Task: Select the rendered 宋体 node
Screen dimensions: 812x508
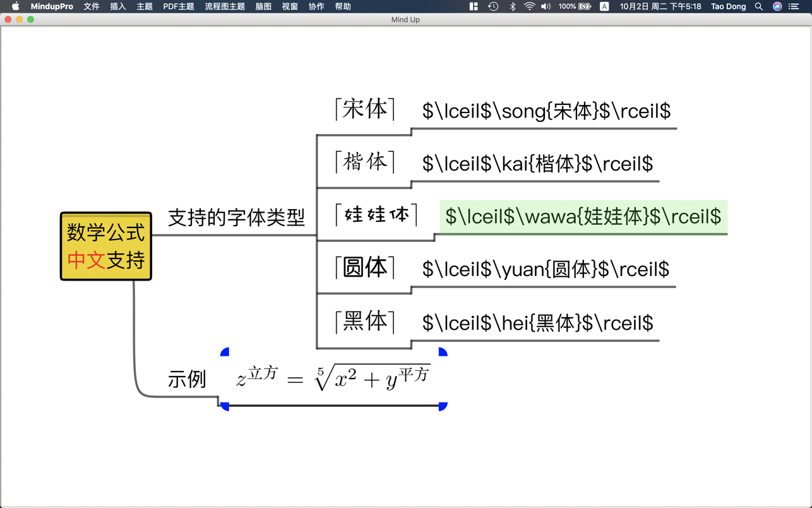Action: click(x=365, y=109)
